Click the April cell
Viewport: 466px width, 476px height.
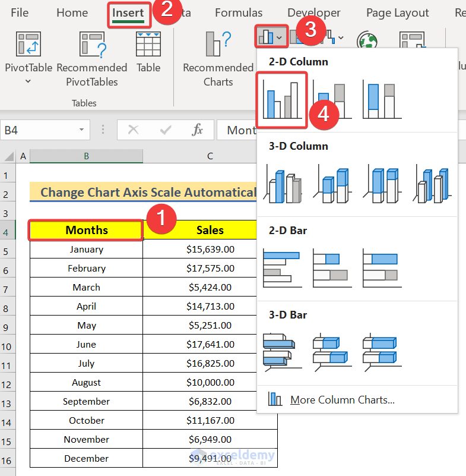pos(87,306)
